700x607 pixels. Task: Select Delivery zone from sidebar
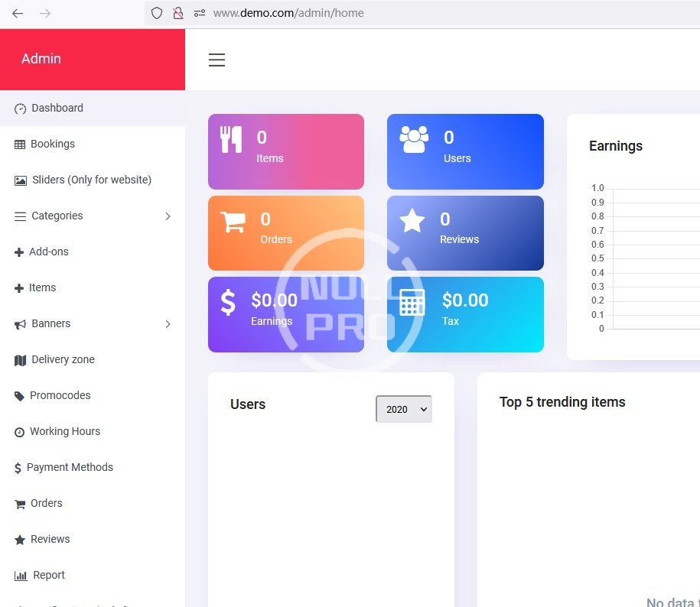click(x=63, y=359)
